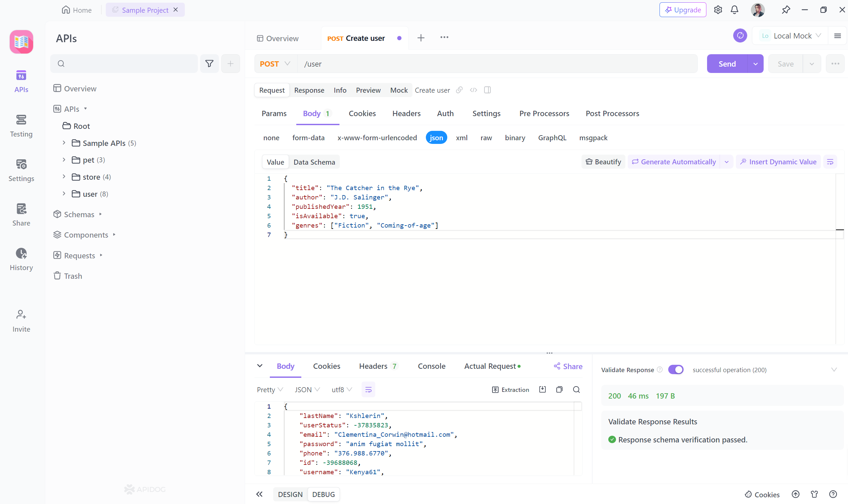The width and height of the screenshot is (848, 504).
Task: Open the Testing panel in the sidebar
Action: point(21,125)
